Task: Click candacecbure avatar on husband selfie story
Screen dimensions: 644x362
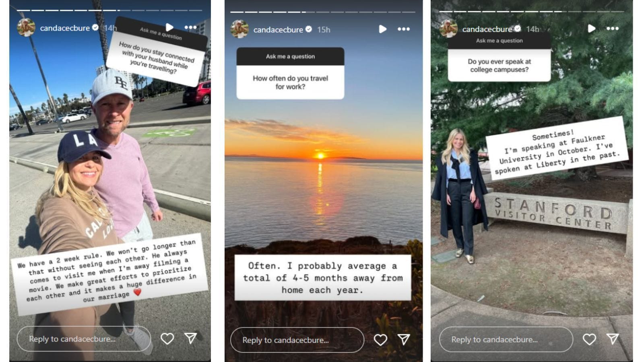Action: (26, 27)
